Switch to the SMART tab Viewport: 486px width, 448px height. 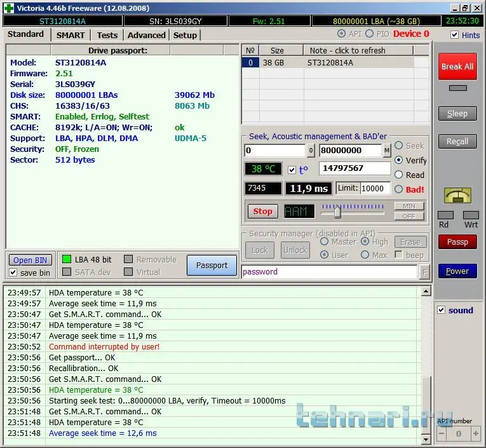coord(70,35)
